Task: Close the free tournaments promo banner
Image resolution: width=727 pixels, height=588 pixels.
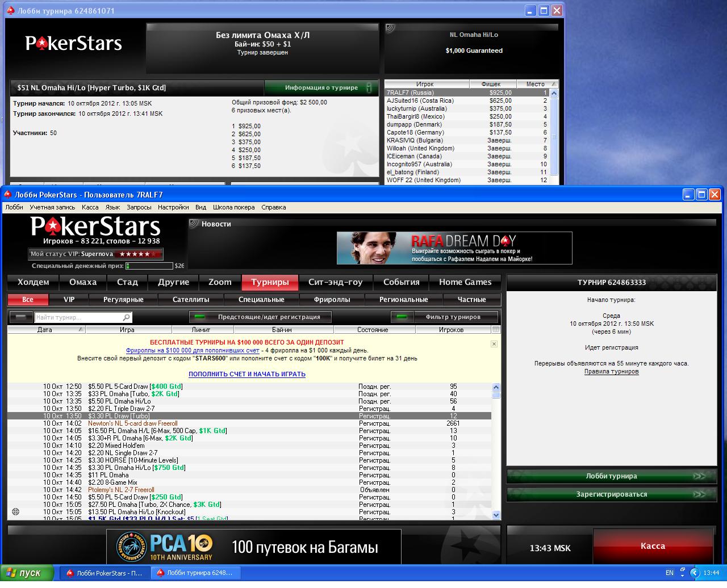Action: pyautogui.click(x=494, y=344)
